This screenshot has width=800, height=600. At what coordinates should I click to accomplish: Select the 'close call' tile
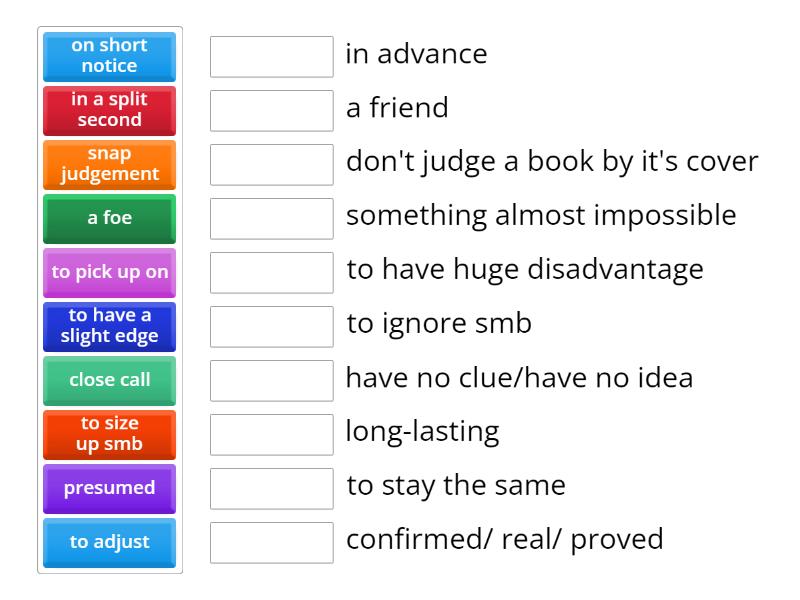click(x=110, y=380)
